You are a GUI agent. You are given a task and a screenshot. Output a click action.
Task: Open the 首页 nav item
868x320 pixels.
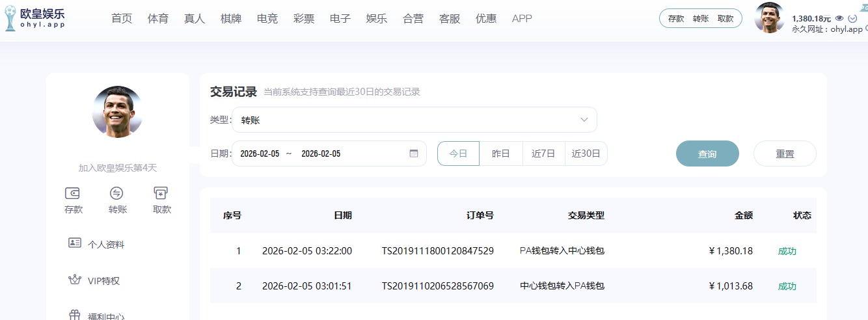point(122,19)
